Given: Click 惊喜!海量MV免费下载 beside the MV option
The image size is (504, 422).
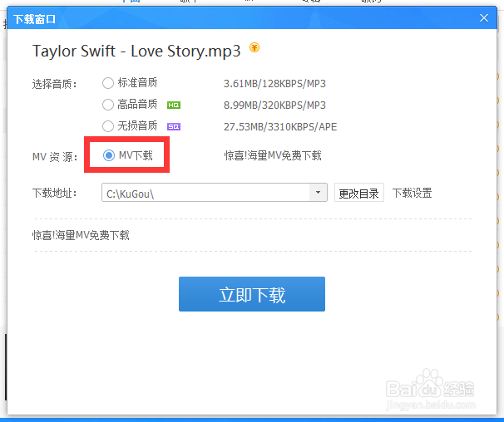Looking at the screenshot, I should (273, 156).
